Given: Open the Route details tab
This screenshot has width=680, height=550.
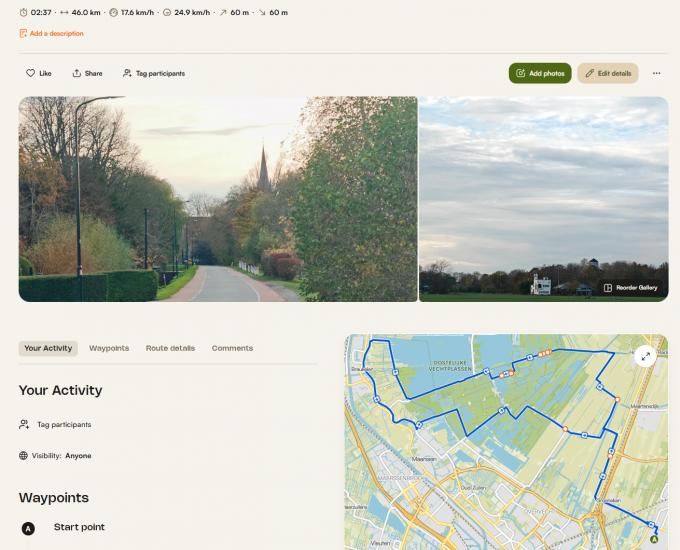Looking at the screenshot, I should click(x=170, y=348).
